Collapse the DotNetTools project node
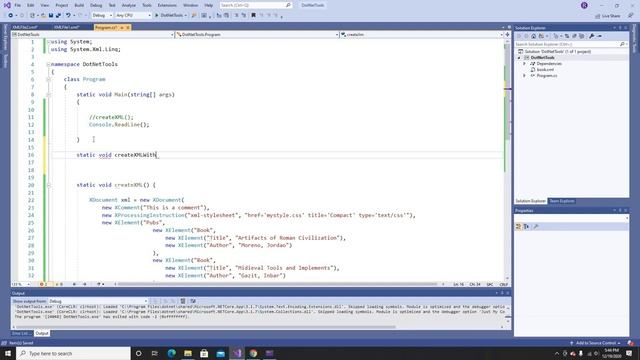Screen dimensions: 640x360 tap(519, 58)
